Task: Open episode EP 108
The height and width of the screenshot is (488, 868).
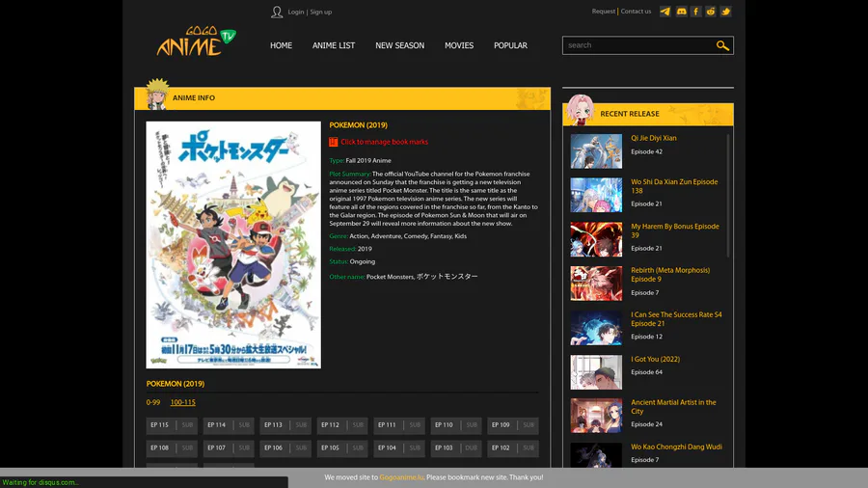Action: point(172,447)
